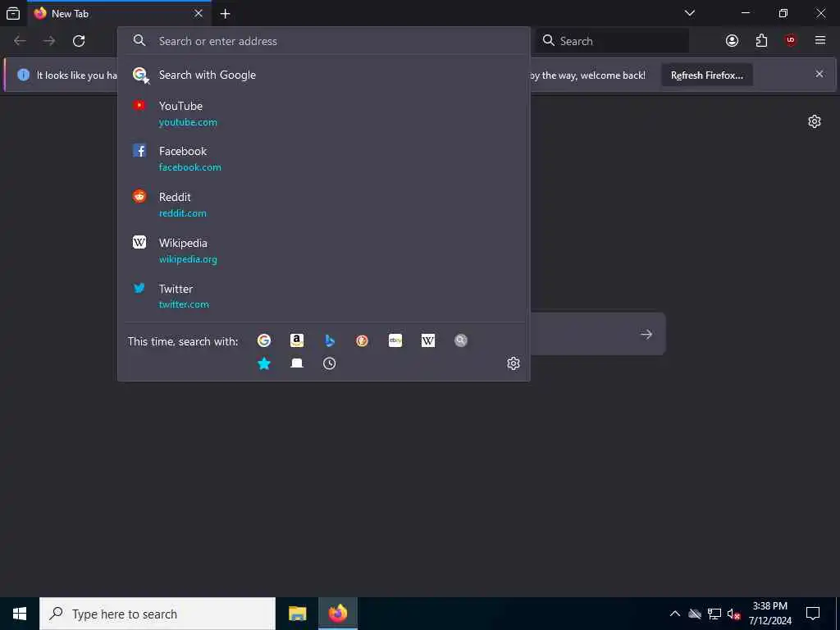The height and width of the screenshot is (630, 840).
Task: Select the New Tab tab
Action: [119, 13]
